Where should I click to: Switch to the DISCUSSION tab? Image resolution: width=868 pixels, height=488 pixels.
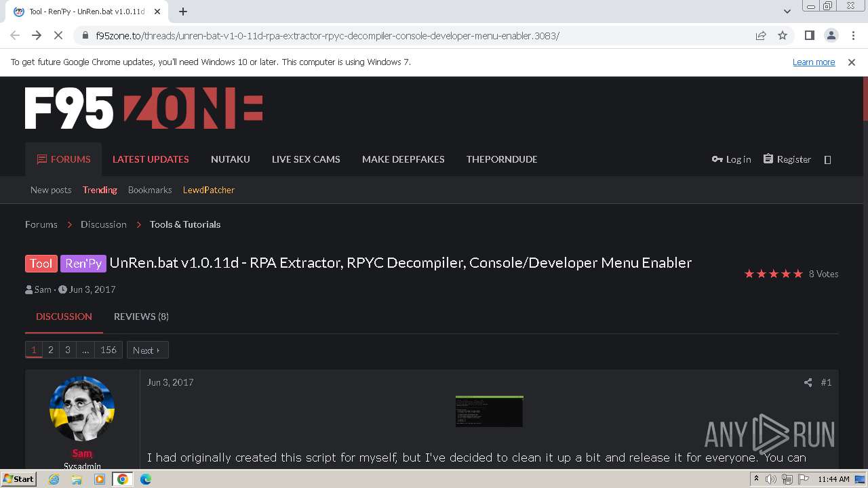tap(64, 317)
